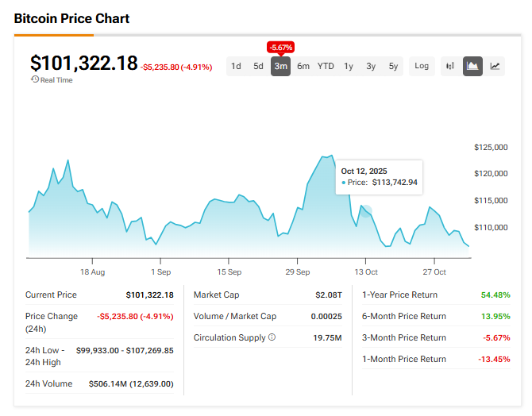Image resolution: width=532 pixels, height=416 pixels.
Task: Show the 1y price range
Action: (x=349, y=66)
